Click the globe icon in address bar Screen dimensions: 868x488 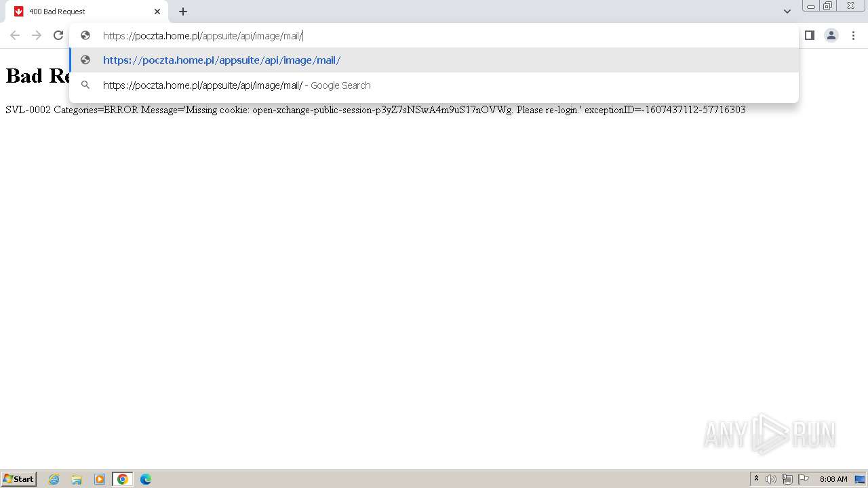(x=85, y=36)
